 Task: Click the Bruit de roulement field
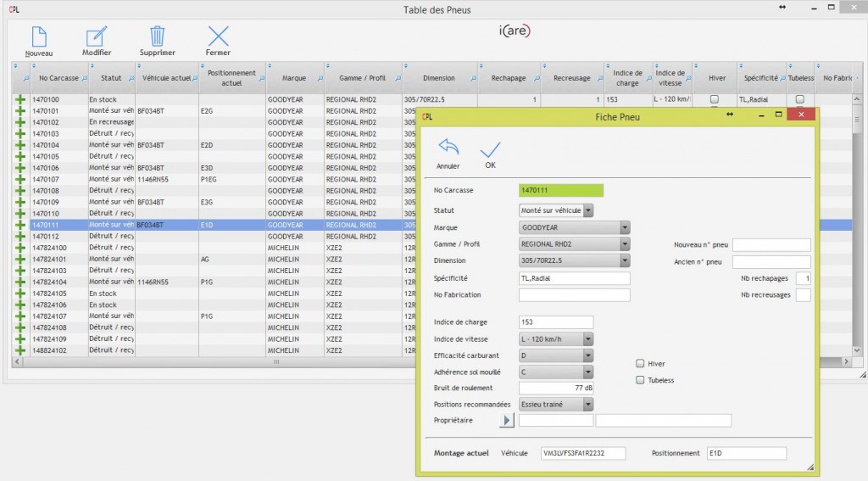(556, 388)
